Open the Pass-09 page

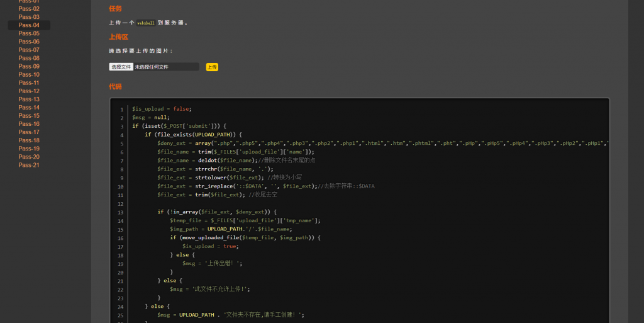click(29, 66)
